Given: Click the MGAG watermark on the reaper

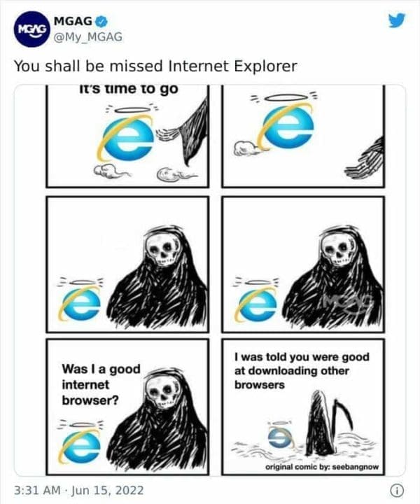Looking at the screenshot, I should click(349, 303).
